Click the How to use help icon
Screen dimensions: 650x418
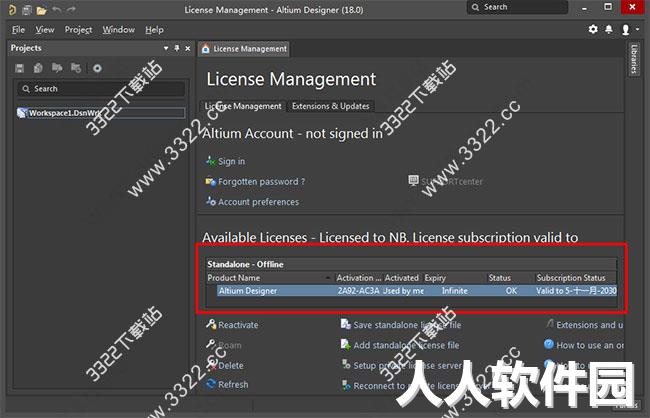pos(548,344)
